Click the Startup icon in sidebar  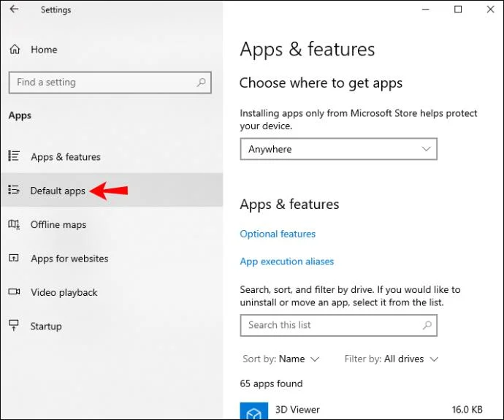click(x=13, y=325)
